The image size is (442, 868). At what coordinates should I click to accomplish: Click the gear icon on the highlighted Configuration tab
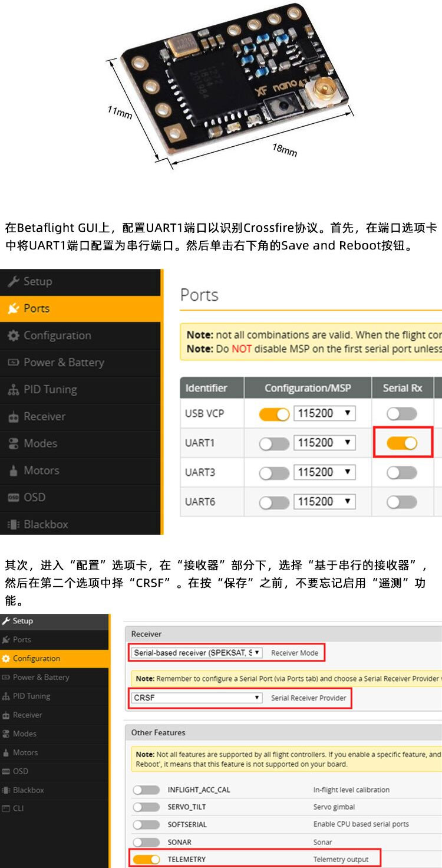6,659
